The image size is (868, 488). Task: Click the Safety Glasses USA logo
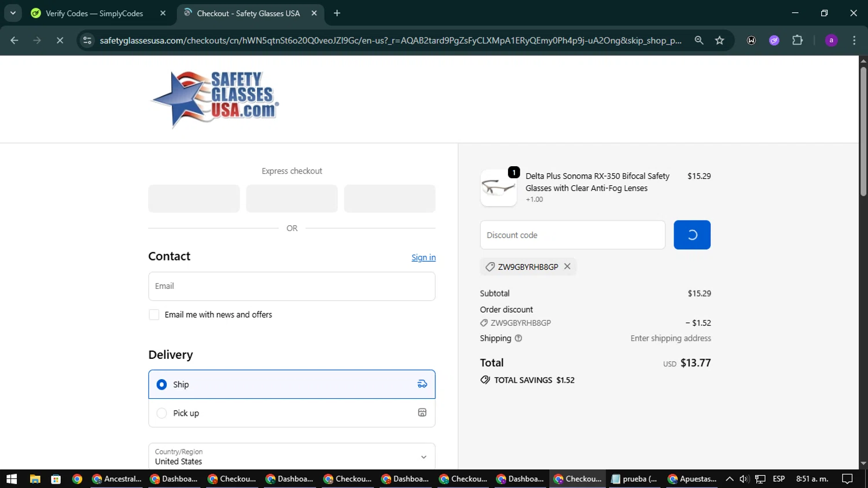tap(215, 99)
